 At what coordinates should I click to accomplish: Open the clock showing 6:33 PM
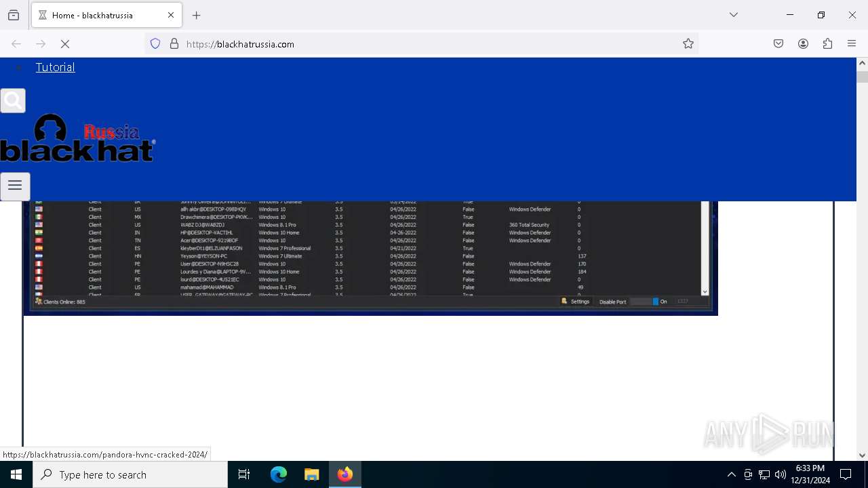[810, 474]
